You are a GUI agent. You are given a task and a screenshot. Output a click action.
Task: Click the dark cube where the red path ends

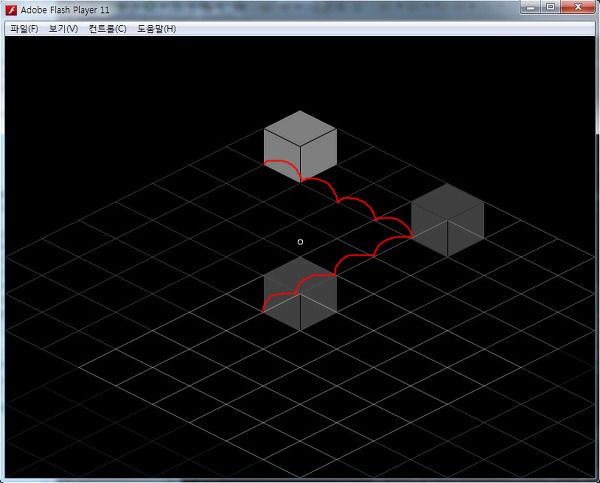click(300, 293)
